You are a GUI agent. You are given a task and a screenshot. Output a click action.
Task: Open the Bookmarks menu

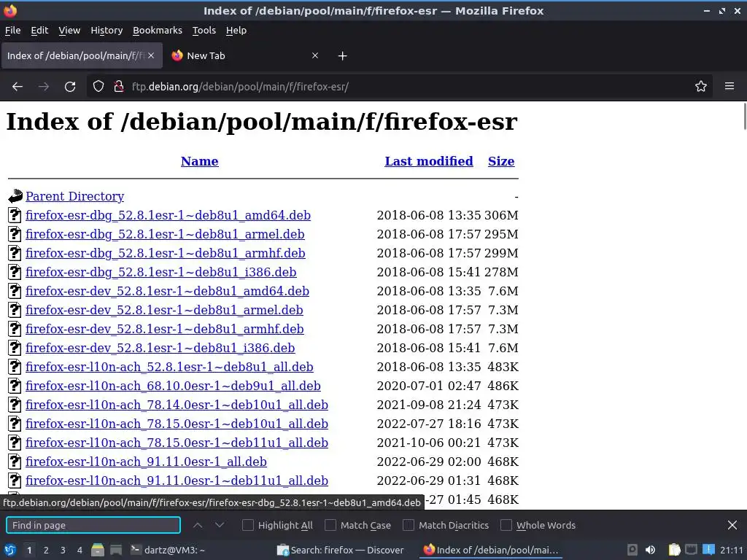coord(158,30)
